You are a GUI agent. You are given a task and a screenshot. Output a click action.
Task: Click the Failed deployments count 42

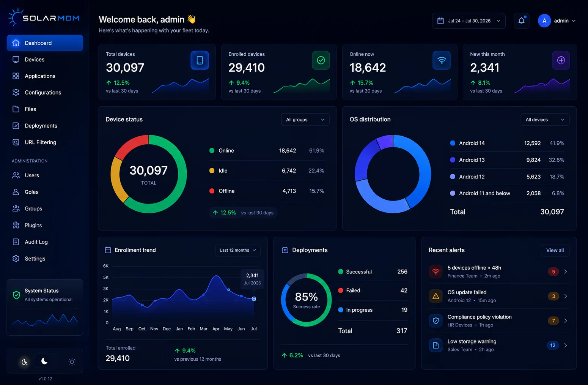404,290
